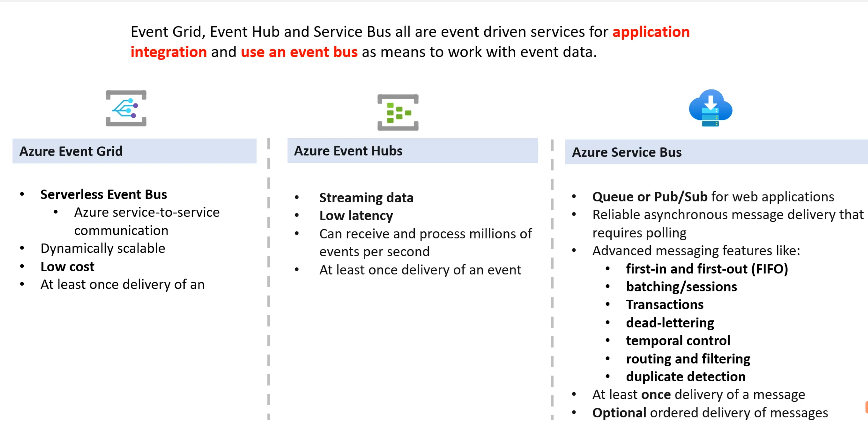Click the 'Low latency' bullet
This screenshot has height=424, width=868.
pyautogui.click(x=356, y=216)
